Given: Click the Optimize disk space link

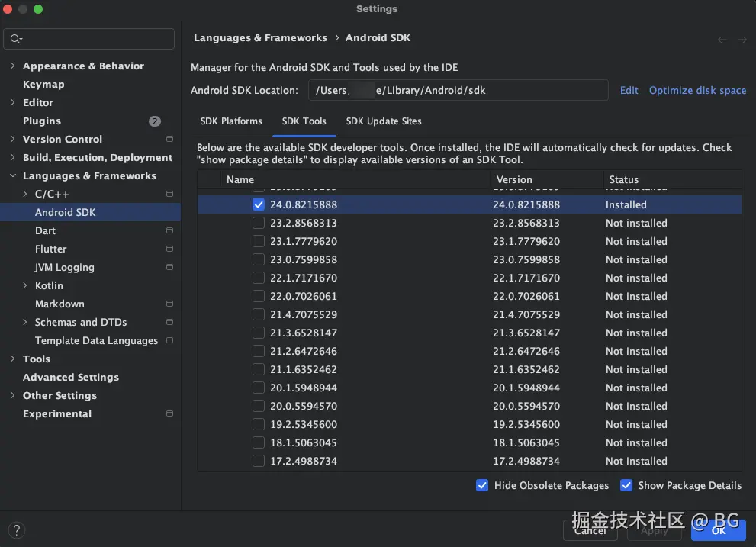Looking at the screenshot, I should [697, 90].
